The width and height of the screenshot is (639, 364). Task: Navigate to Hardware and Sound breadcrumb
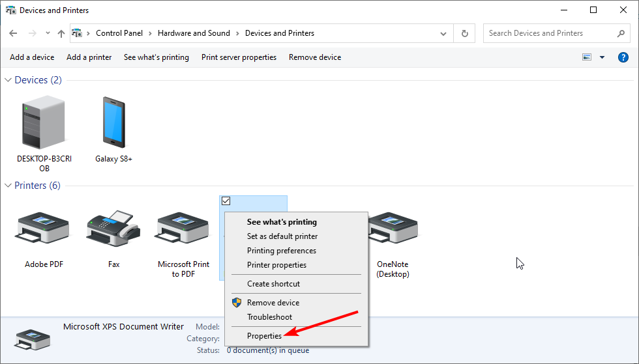[194, 33]
